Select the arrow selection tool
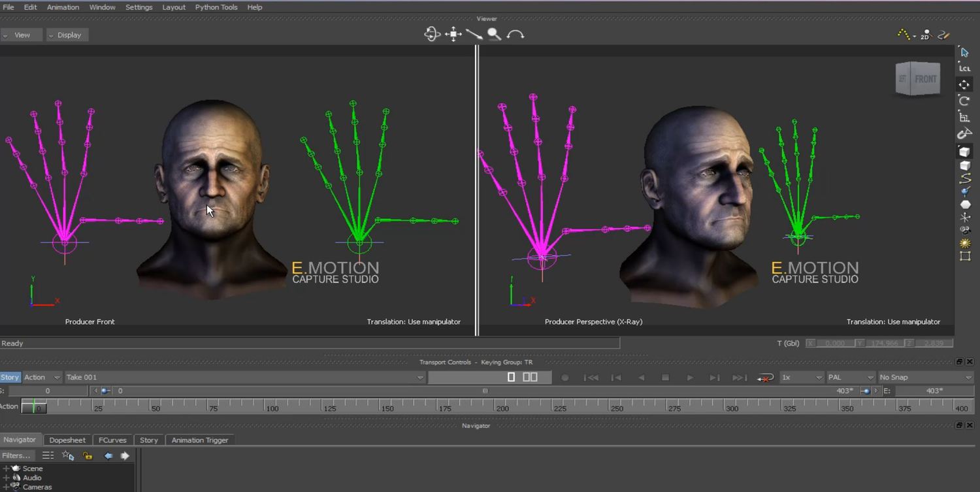 pos(964,52)
